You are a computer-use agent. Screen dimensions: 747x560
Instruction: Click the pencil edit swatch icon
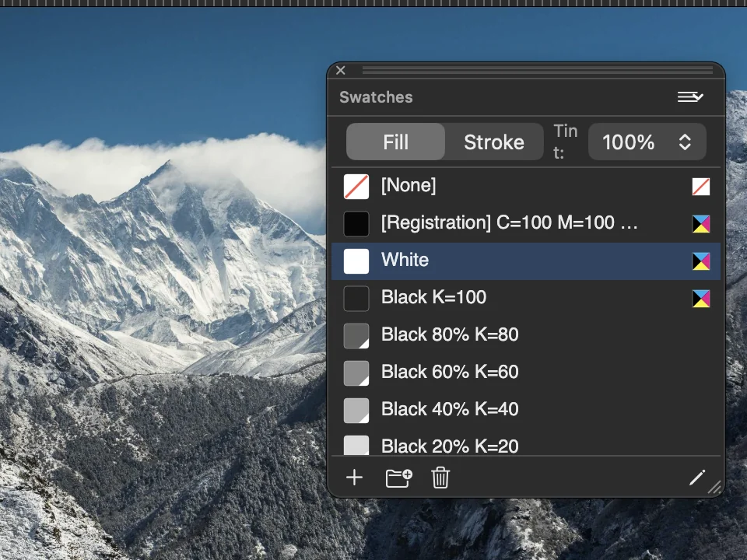tap(697, 477)
